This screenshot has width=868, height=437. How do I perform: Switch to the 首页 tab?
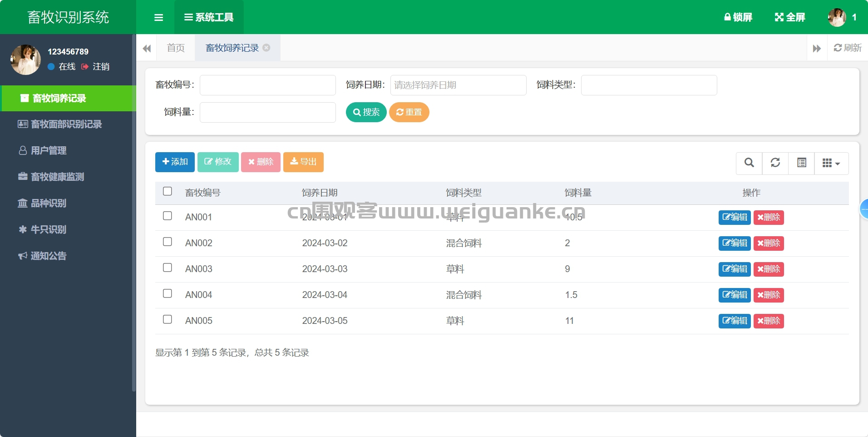(176, 48)
